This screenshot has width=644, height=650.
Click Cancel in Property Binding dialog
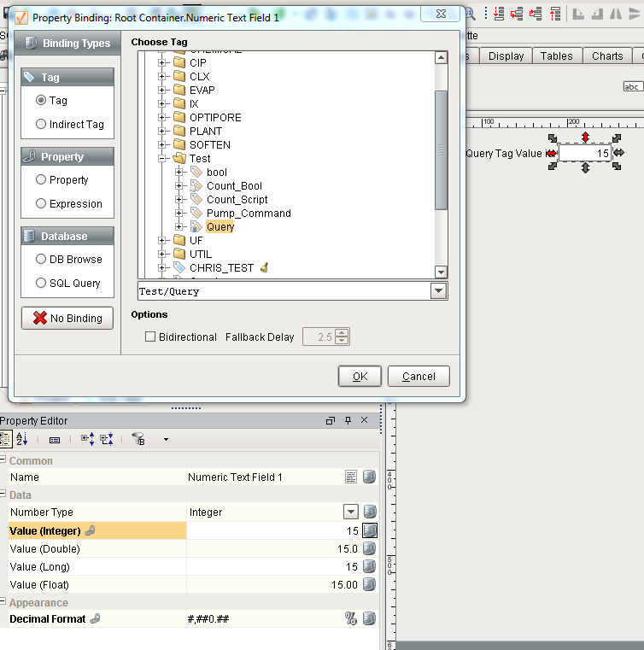(419, 377)
